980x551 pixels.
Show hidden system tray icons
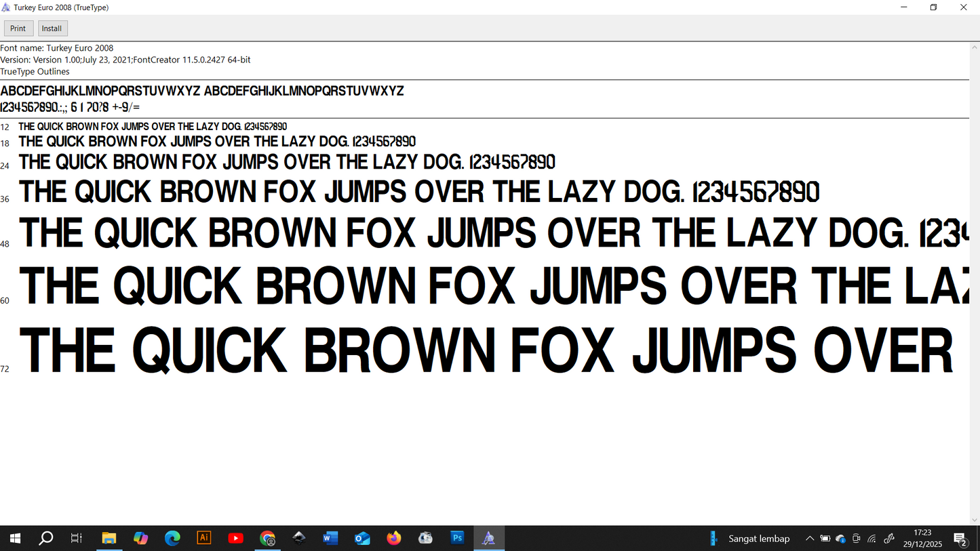[809, 539]
